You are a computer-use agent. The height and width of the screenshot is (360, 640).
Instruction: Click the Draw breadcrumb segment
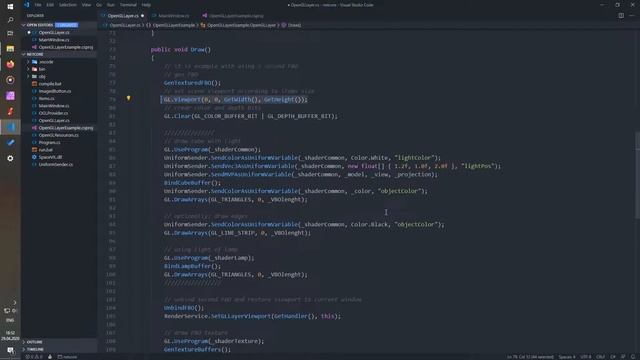tap(291, 25)
